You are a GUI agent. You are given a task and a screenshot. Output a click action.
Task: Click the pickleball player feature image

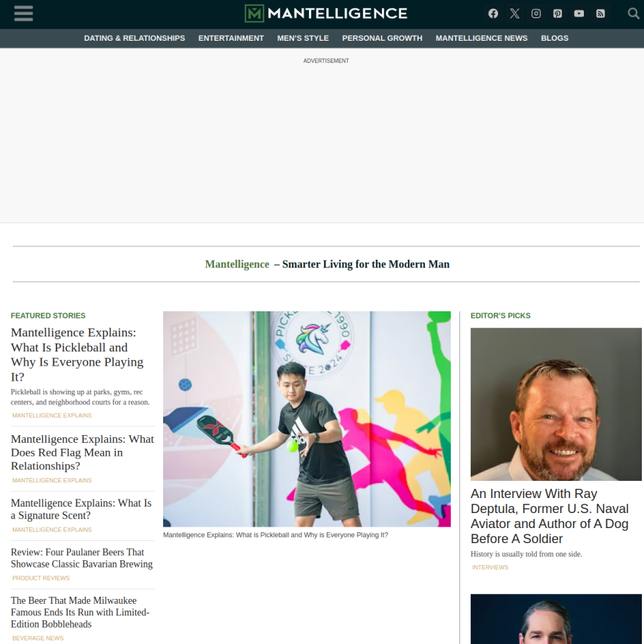307,419
